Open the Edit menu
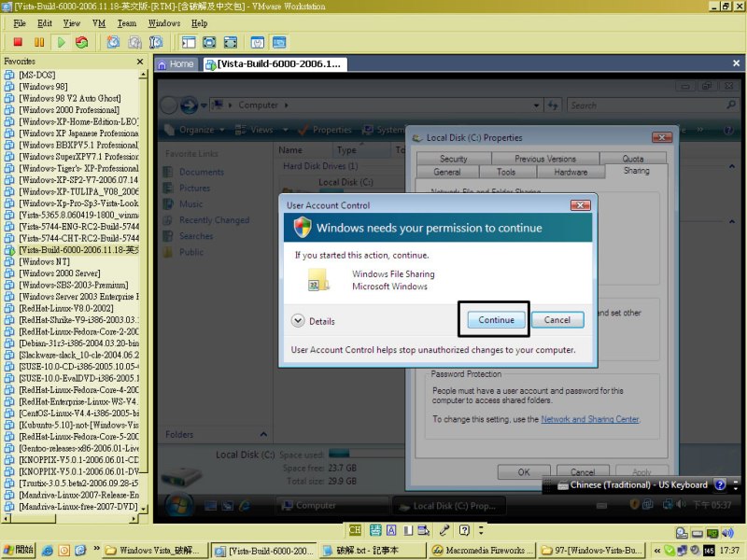The image size is (747, 560). pos(45,23)
